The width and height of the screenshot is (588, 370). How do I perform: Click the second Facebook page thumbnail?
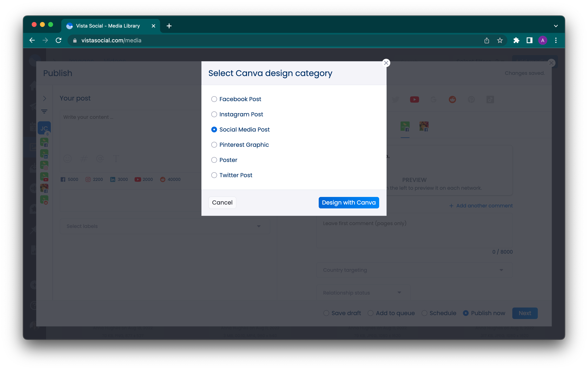point(424,126)
